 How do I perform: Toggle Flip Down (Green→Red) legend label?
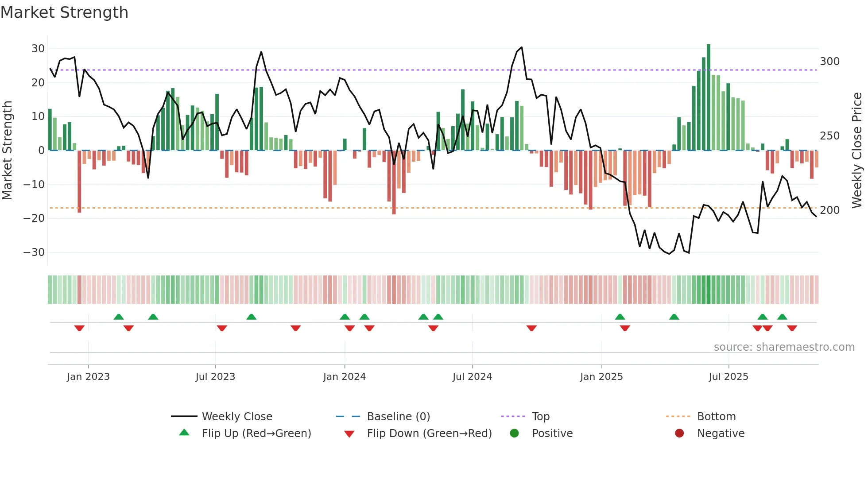[429, 433]
